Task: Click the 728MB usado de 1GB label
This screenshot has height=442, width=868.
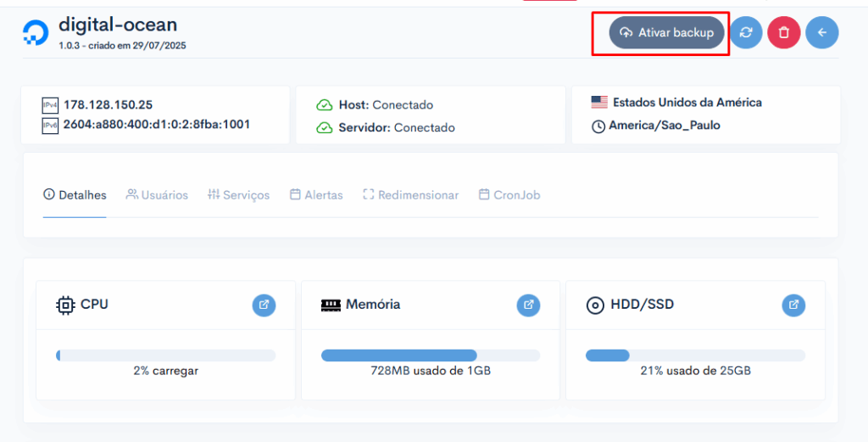Action: 431,371
